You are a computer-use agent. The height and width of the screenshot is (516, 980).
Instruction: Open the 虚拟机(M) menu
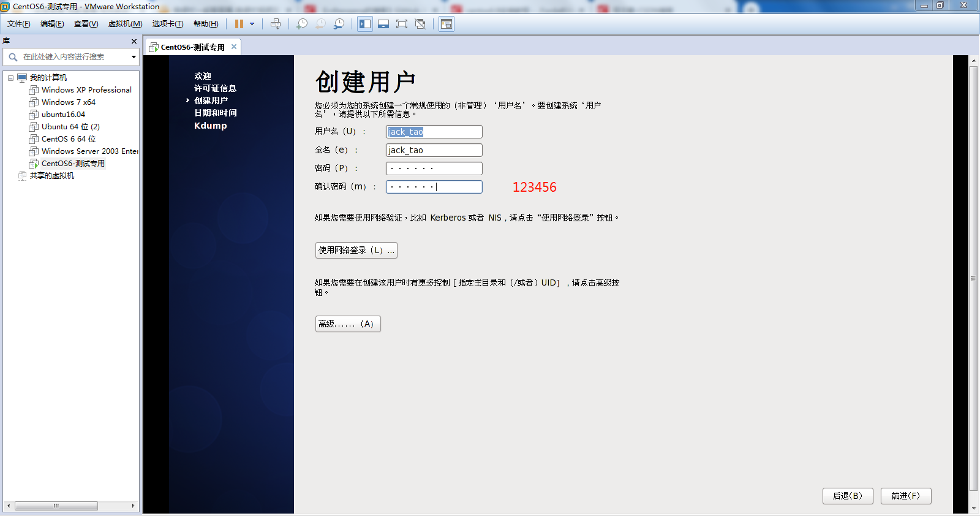pyautogui.click(x=125, y=24)
